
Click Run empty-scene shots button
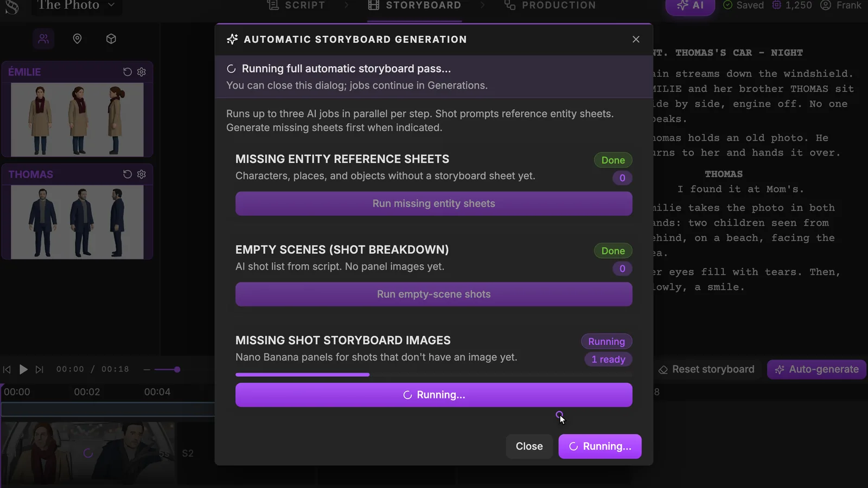coord(433,294)
